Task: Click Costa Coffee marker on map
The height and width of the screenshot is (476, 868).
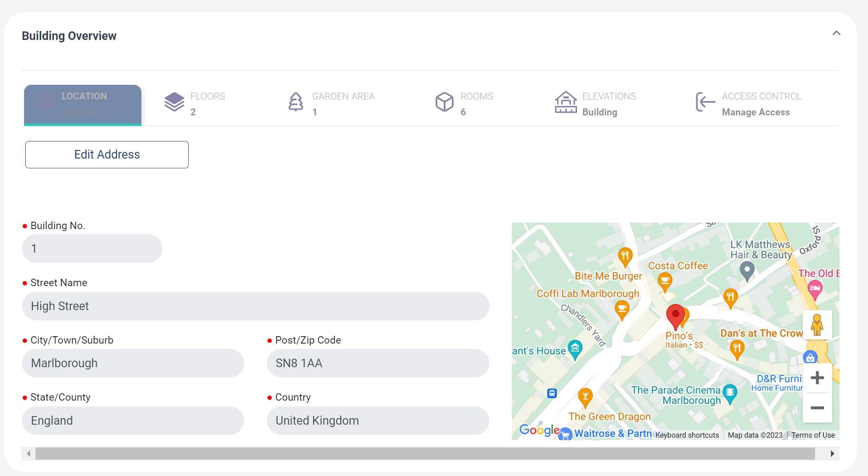Action: click(665, 281)
